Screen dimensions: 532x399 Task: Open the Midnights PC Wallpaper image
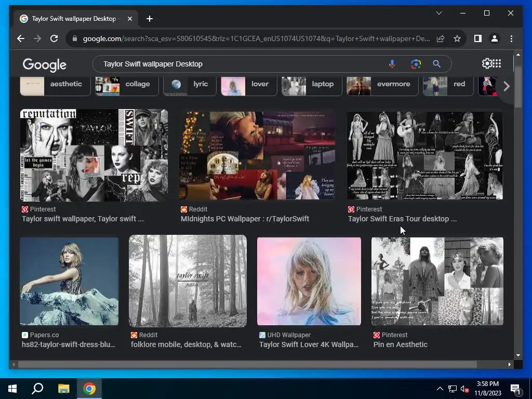257,155
